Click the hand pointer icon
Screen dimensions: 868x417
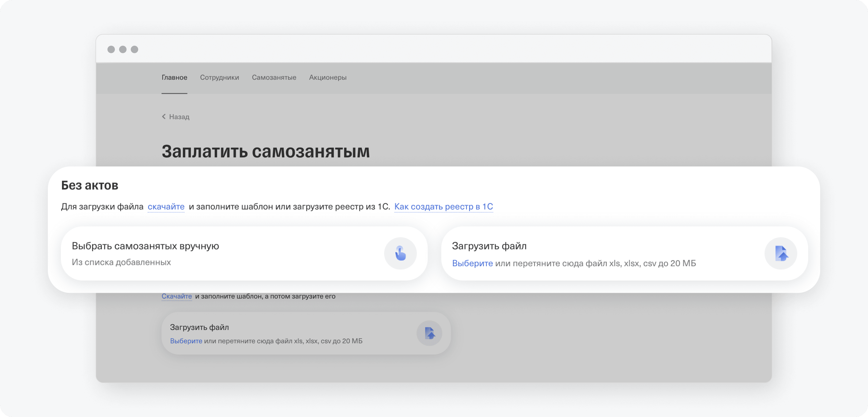(400, 253)
